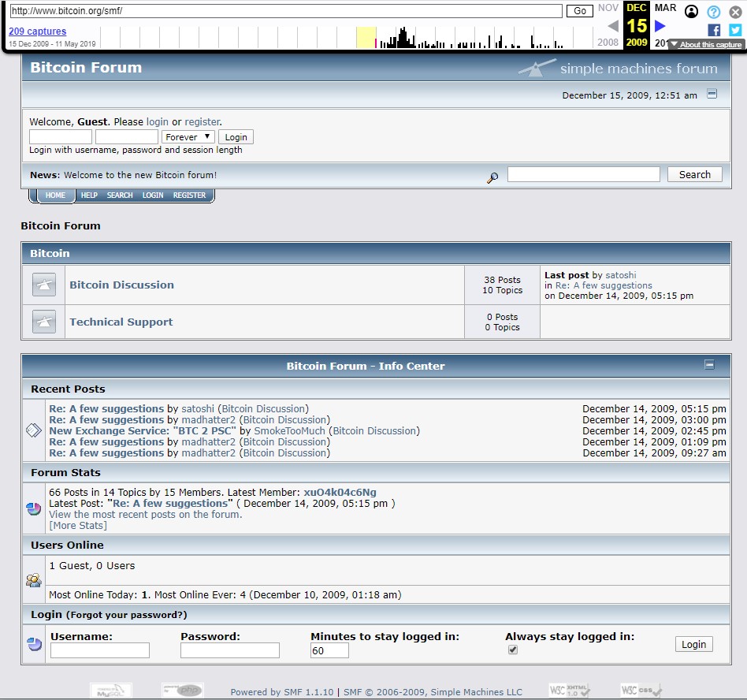Click the login link in the welcome message
The image size is (747, 700).
158,122
